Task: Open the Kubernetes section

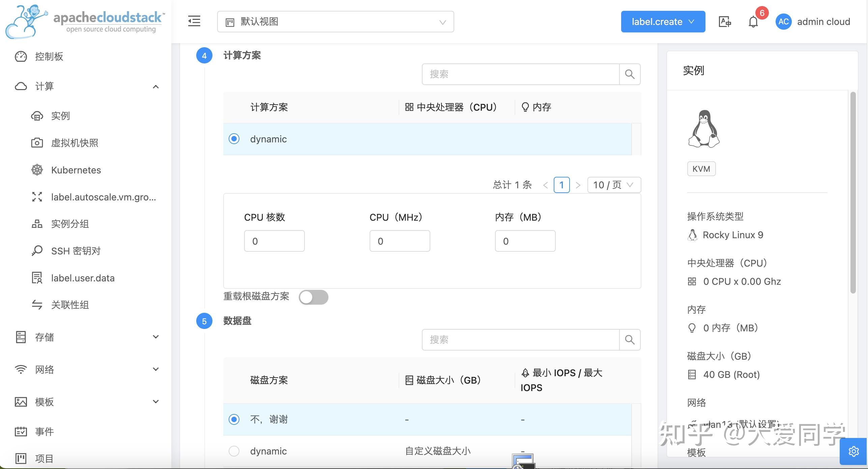Action: point(76,170)
